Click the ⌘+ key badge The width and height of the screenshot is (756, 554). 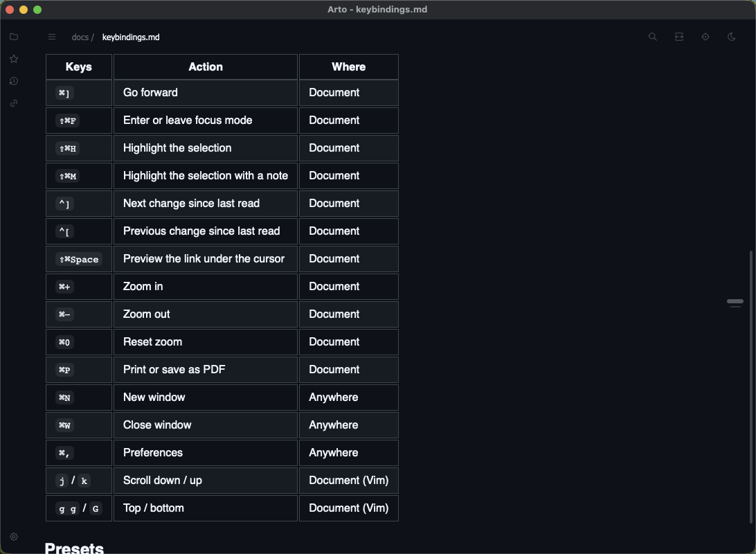[64, 287]
